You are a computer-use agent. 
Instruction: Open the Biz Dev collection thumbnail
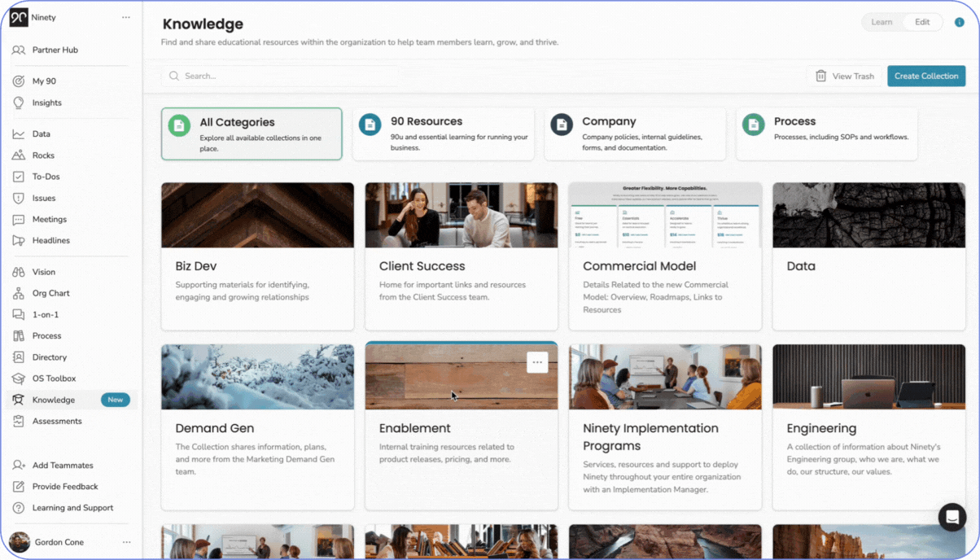pyautogui.click(x=257, y=215)
